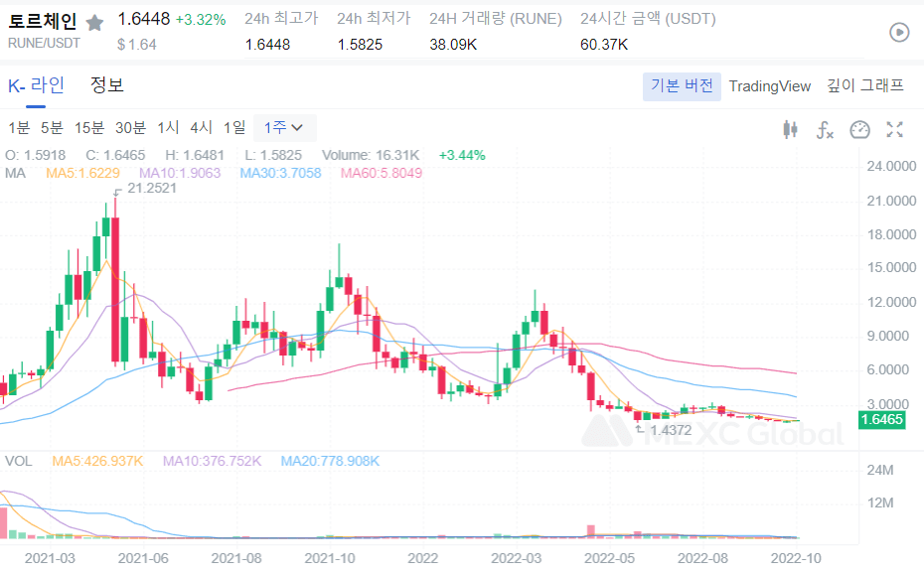
Task: Select the 기본 버전 chart mode
Action: (x=682, y=86)
